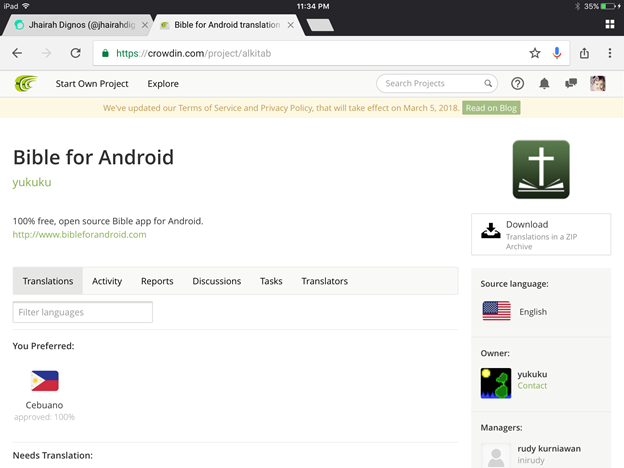Image resolution: width=624 pixels, height=468 pixels.
Task: Click the Read on Blog button
Action: pyautogui.click(x=491, y=108)
